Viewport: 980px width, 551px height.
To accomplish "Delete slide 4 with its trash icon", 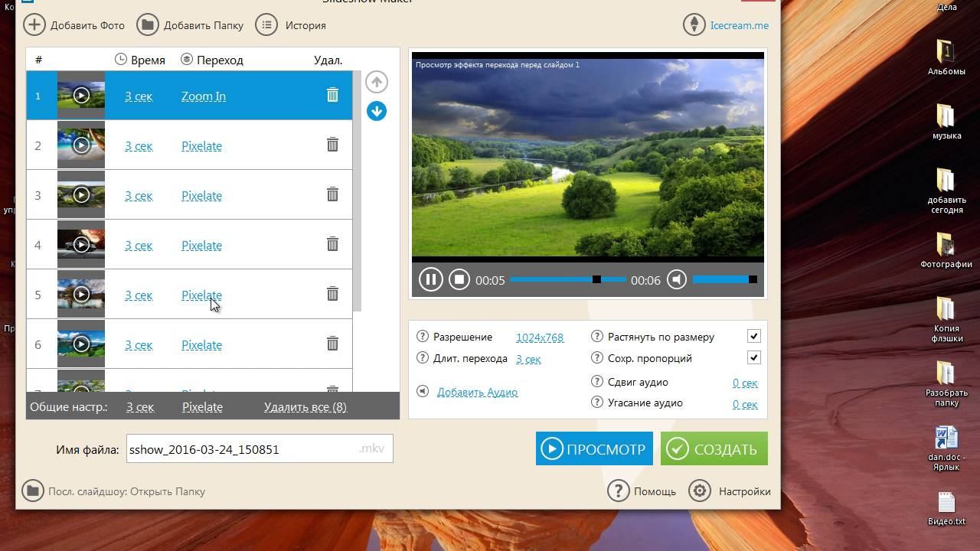I will pos(332,244).
